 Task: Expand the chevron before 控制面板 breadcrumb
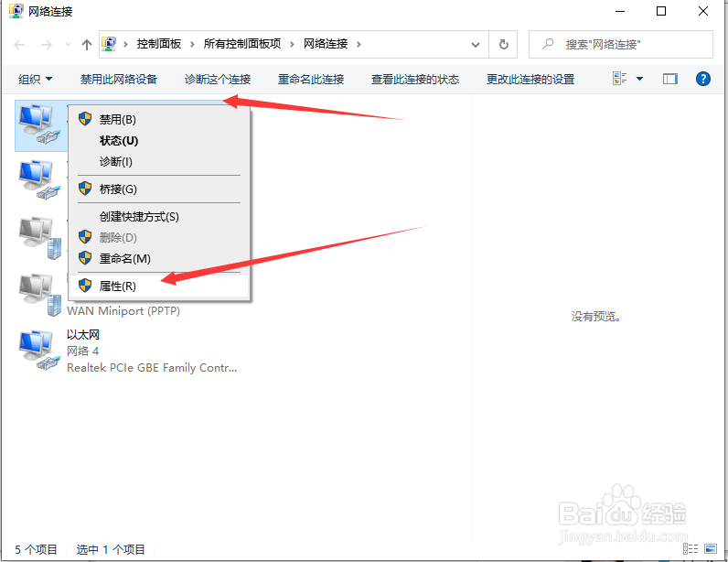coord(125,44)
